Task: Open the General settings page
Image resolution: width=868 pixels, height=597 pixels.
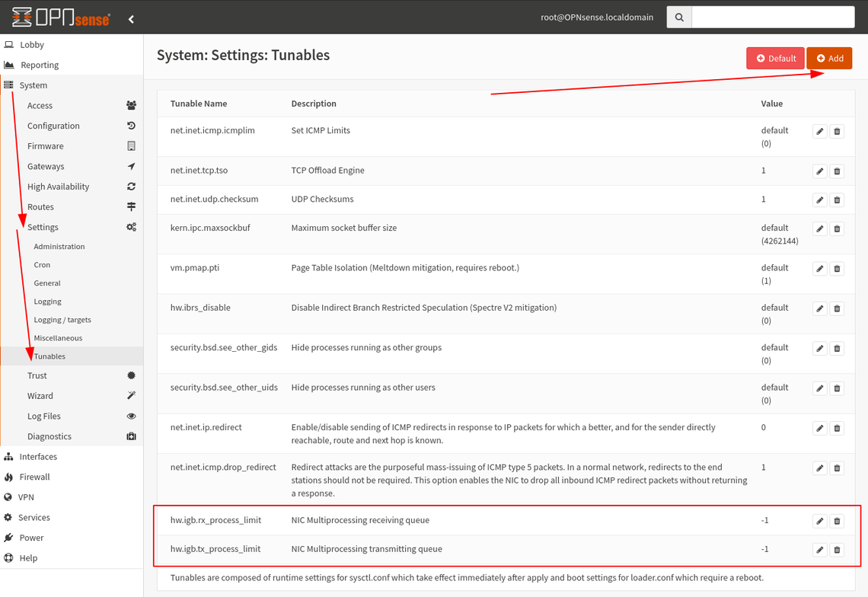Action: [72, 283]
